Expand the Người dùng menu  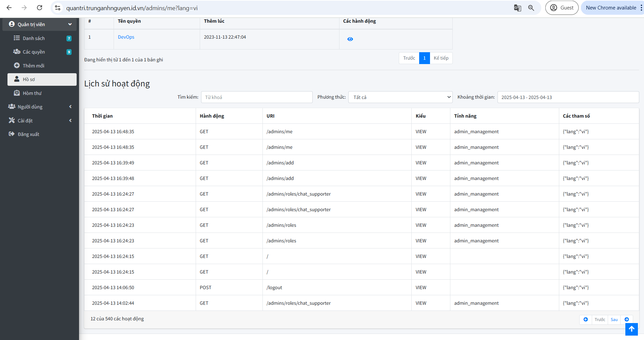click(40, 107)
